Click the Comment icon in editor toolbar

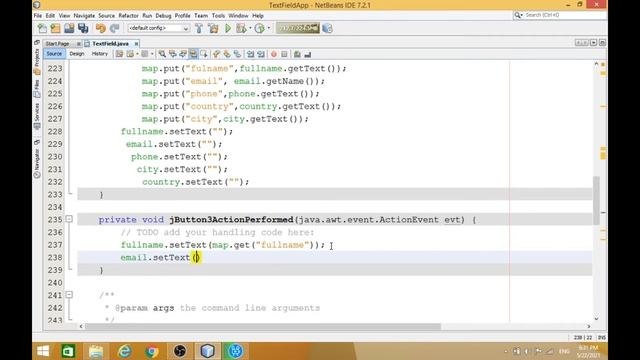[297, 54]
